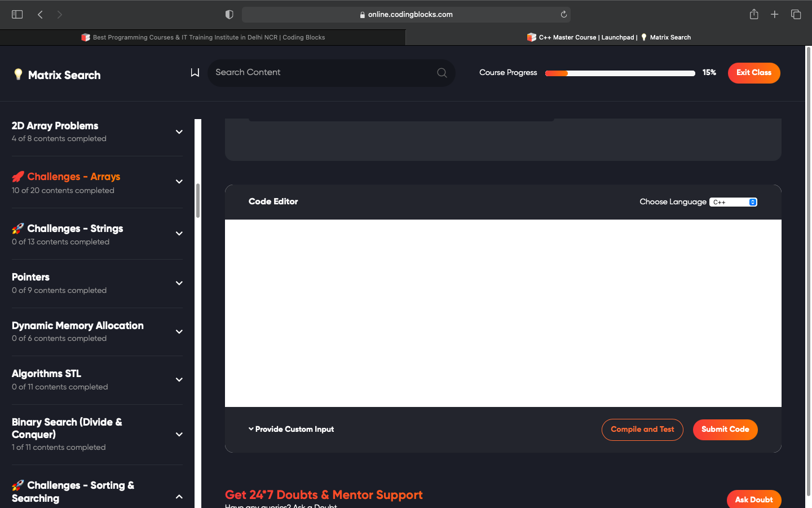The width and height of the screenshot is (812, 508).
Task: Switch to the Best Programming Courses tab
Action: click(x=203, y=37)
